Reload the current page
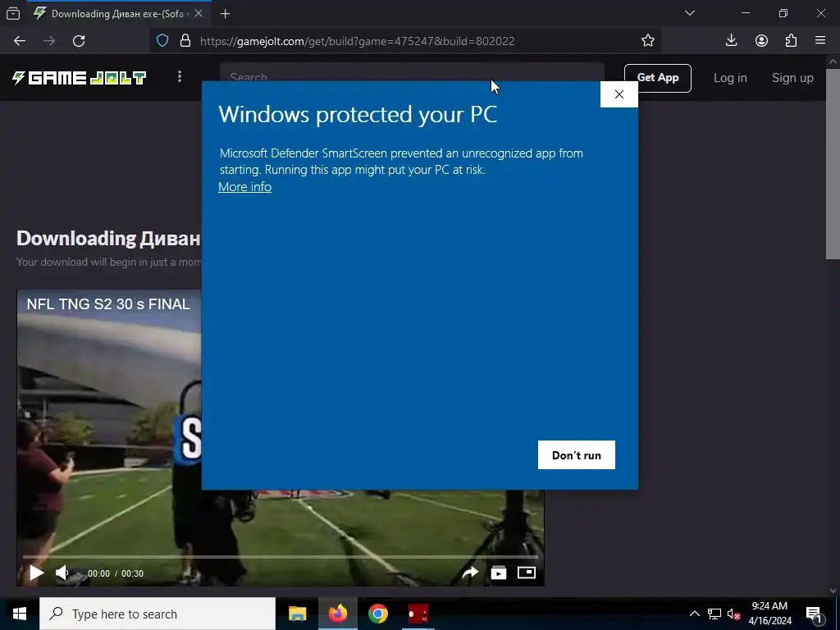840x630 pixels. [x=79, y=41]
